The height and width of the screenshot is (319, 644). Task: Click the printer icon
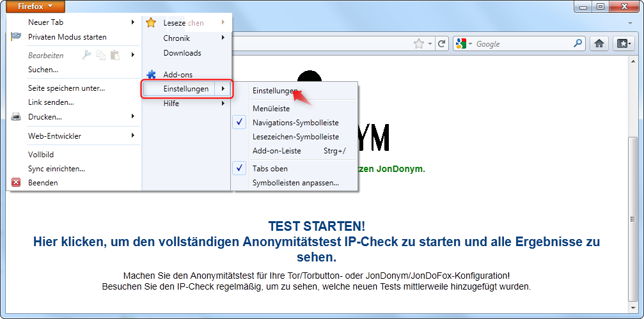point(16,117)
